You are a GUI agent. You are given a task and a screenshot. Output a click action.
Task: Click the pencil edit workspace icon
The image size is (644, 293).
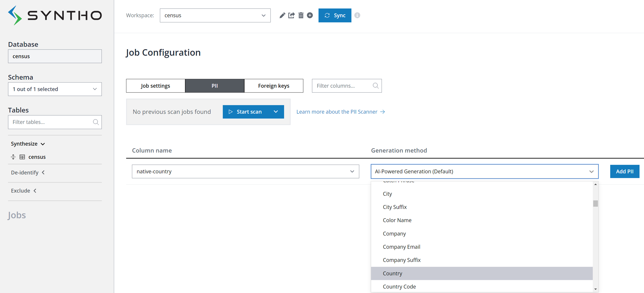282,15
